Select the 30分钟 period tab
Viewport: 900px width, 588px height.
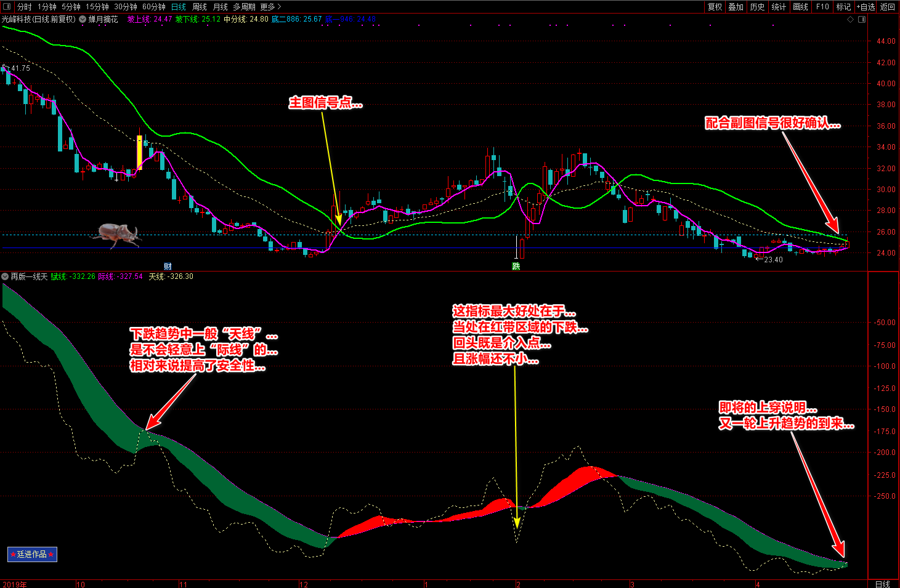pos(126,7)
